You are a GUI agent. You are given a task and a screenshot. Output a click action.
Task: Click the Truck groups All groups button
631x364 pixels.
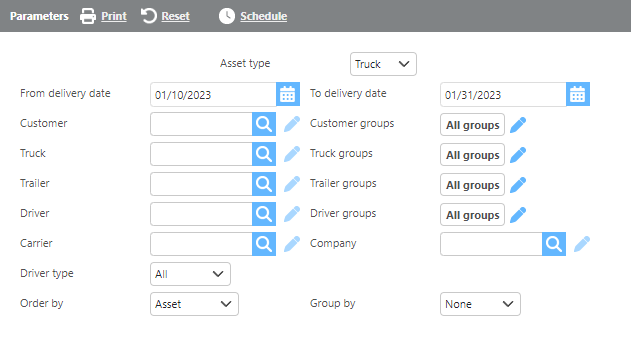click(x=472, y=155)
